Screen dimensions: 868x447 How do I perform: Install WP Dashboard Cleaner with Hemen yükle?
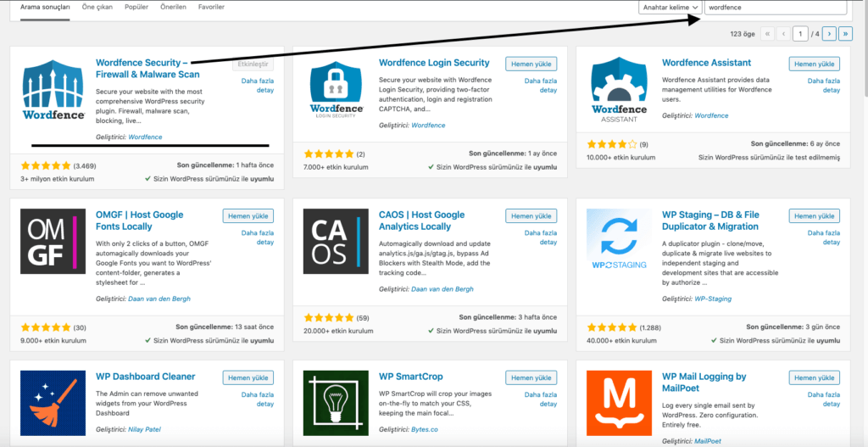248,377
